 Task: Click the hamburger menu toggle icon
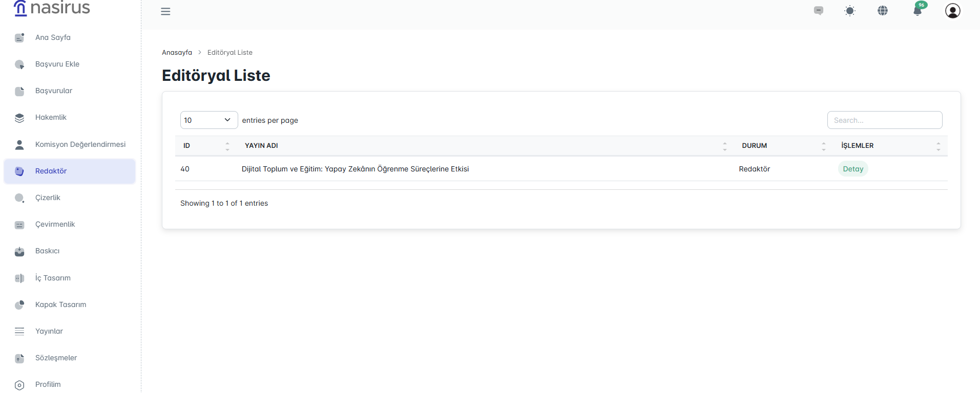coord(165,11)
